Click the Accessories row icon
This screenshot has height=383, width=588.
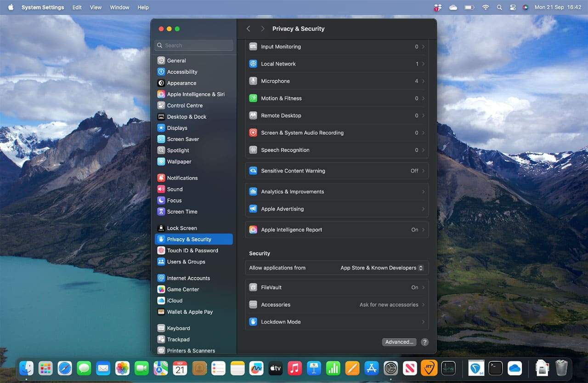click(x=253, y=304)
